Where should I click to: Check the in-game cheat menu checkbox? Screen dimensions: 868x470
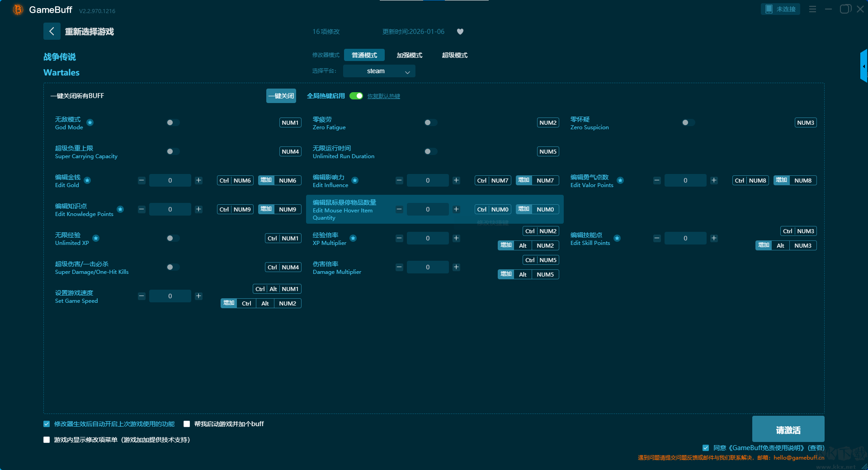pos(47,440)
